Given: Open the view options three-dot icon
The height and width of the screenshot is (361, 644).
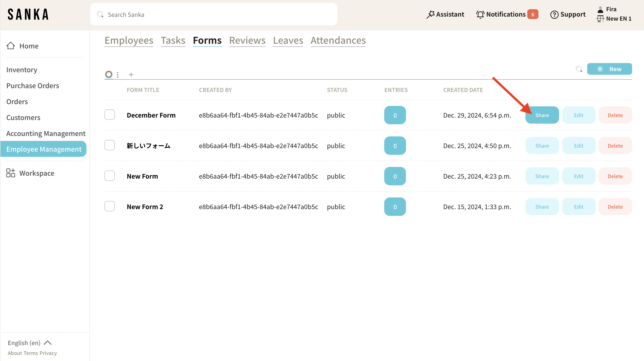Looking at the screenshot, I should pyautogui.click(x=117, y=75).
